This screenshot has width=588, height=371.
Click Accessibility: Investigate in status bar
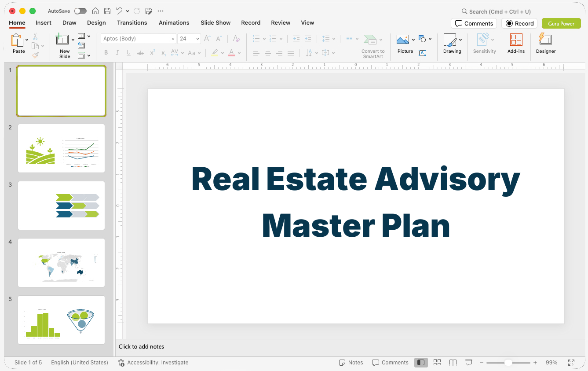coord(153,363)
